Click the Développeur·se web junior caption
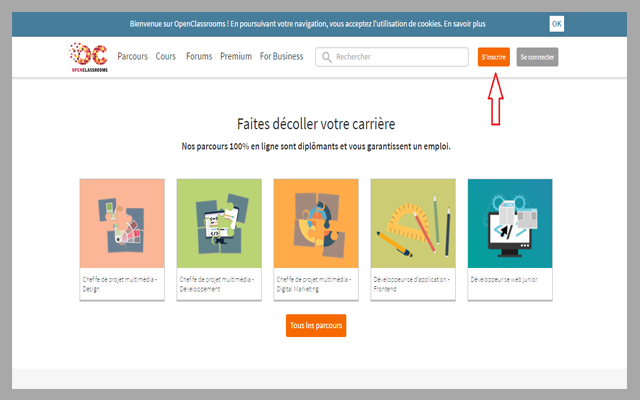The height and width of the screenshot is (400, 640). (x=504, y=279)
